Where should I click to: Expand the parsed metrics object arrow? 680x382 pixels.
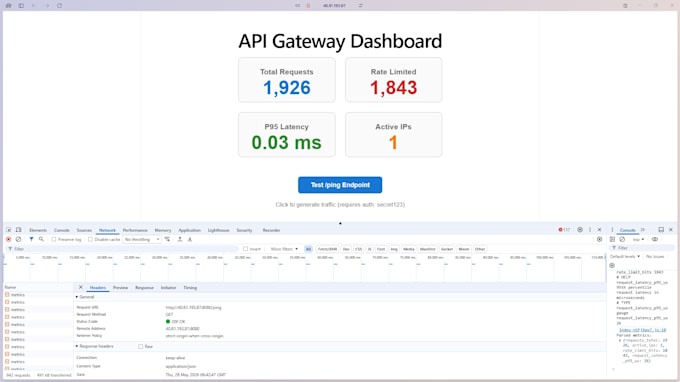(620, 341)
